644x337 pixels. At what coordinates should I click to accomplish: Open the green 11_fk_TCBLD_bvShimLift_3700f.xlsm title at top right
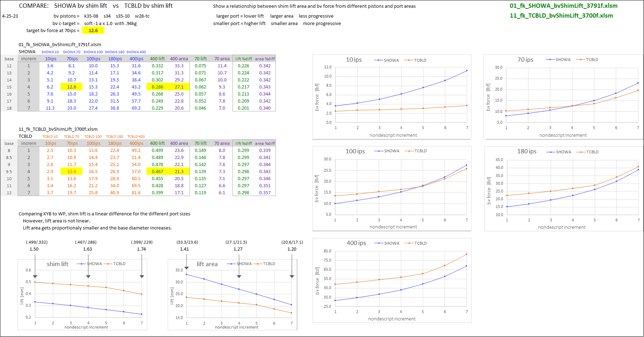pos(561,16)
